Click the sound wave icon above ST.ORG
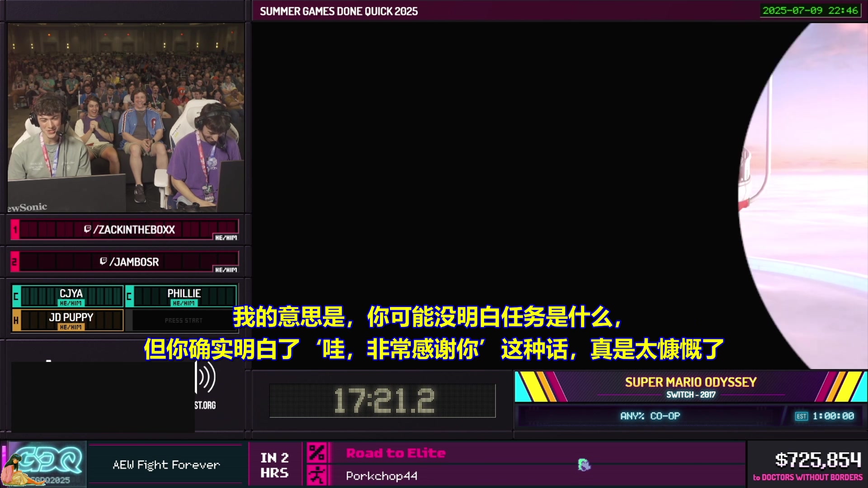This screenshot has height=488, width=868. click(206, 377)
